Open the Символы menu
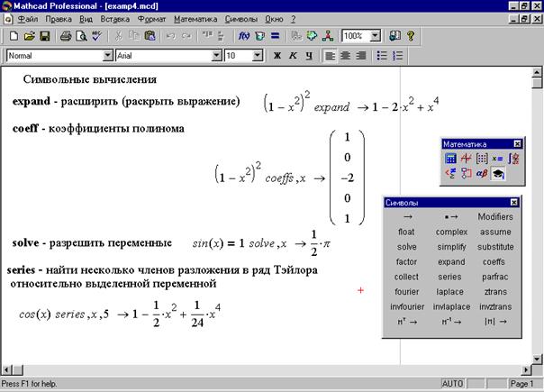The height and width of the screenshot is (392, 544). 241,19
